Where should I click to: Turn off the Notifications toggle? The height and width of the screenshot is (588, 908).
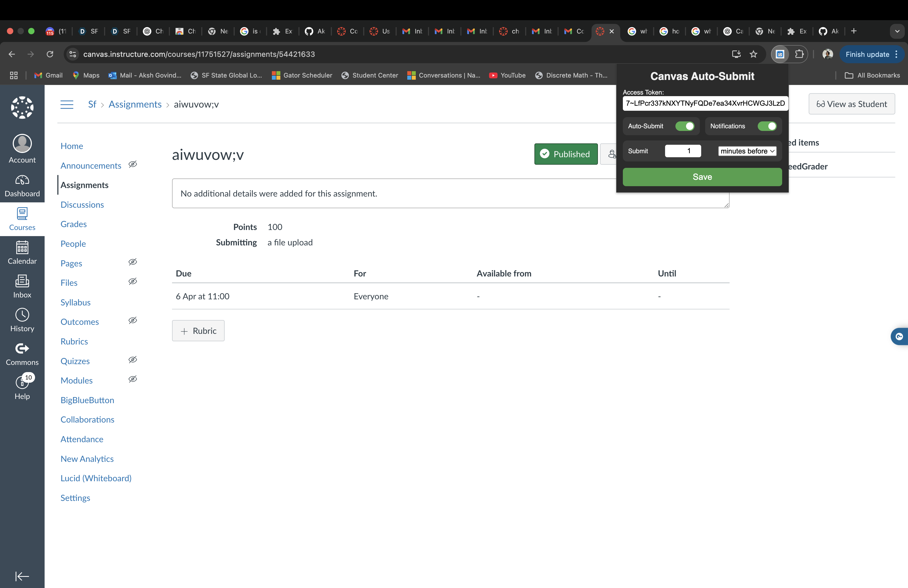point(767,126)
